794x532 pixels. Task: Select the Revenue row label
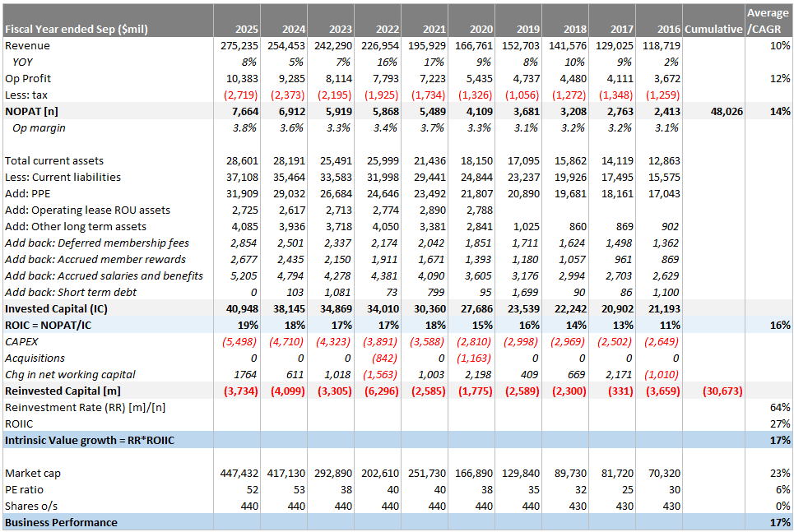[x=27, y=45]
